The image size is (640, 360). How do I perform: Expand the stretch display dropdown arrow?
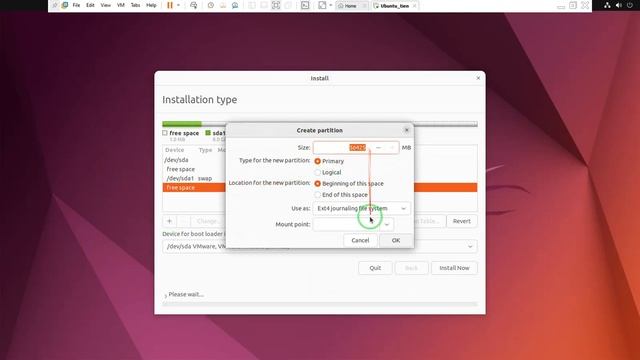[331, 5]
